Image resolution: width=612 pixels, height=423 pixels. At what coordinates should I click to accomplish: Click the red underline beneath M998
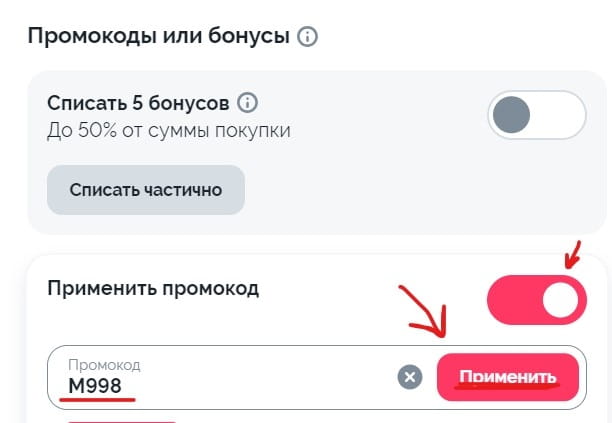(x=97, y=400)
